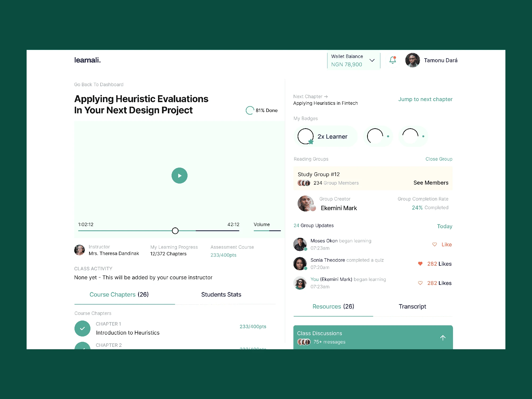Screen dimensions: 532x399
Task: Open the Resources (26) tab
Action: [x=333, y=306]
